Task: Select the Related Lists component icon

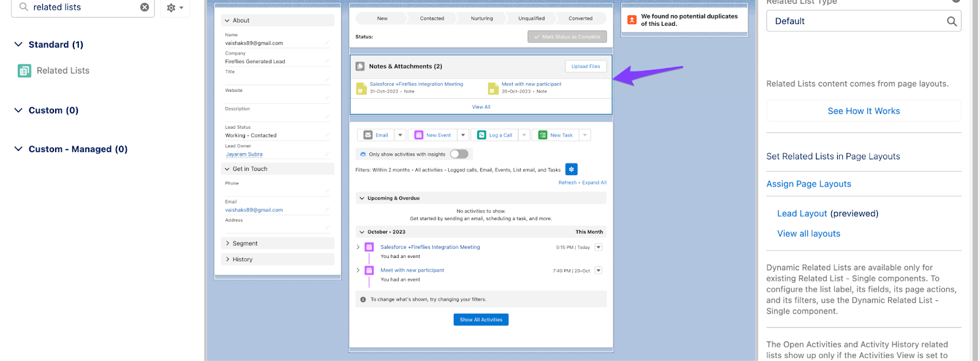Action: point(24,71)
